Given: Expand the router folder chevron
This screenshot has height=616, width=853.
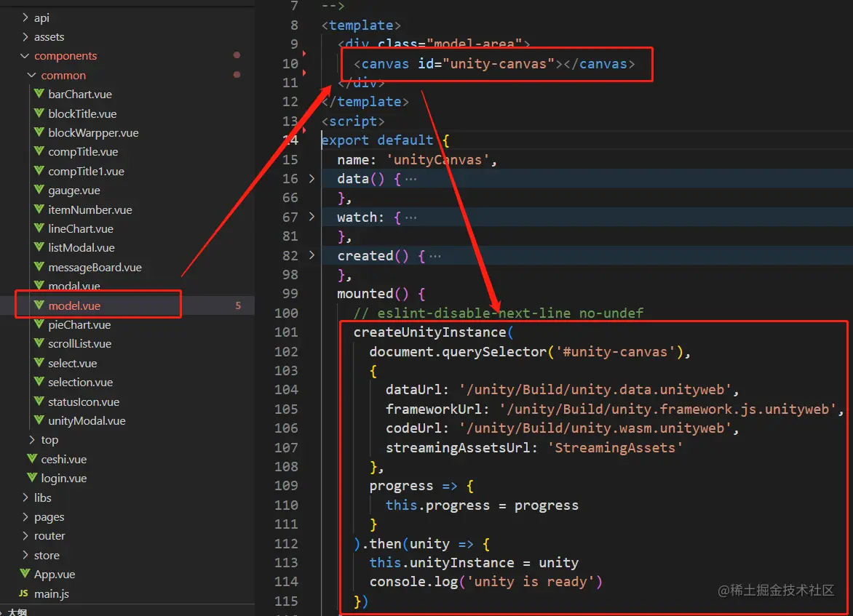Looking at the screenshot, I should pyautogui.click(x=25, y=535).
